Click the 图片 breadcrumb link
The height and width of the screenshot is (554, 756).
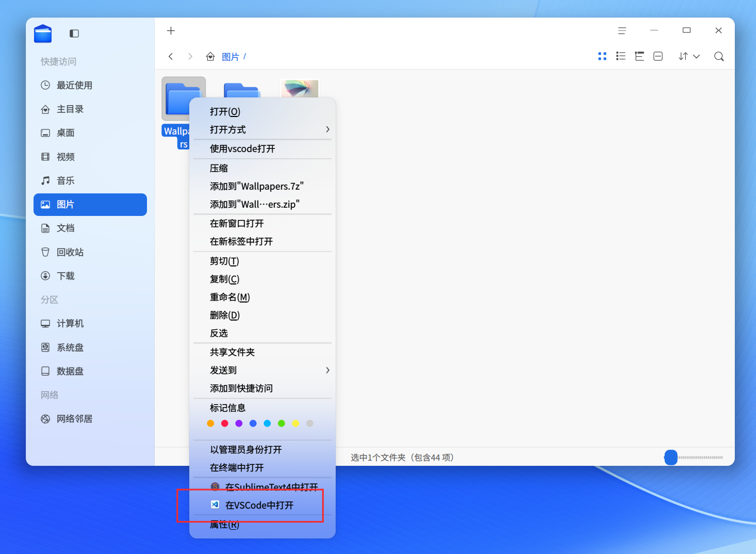point(231,57)
